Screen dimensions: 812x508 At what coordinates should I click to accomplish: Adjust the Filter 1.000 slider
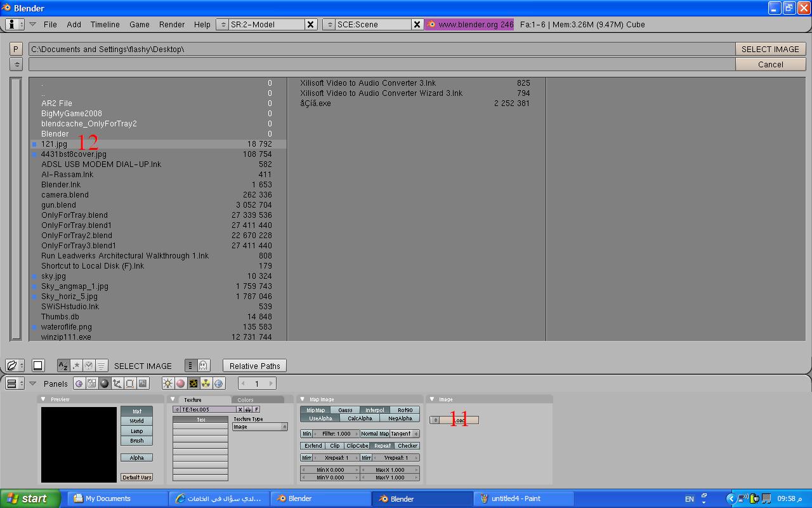click(x=336, y=434)
